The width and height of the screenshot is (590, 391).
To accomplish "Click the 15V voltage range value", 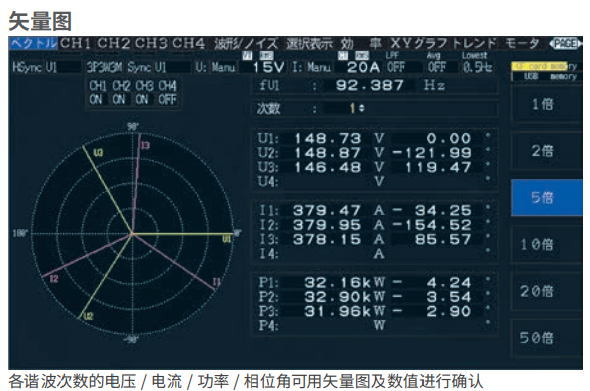I will click(x=268, y=67).
